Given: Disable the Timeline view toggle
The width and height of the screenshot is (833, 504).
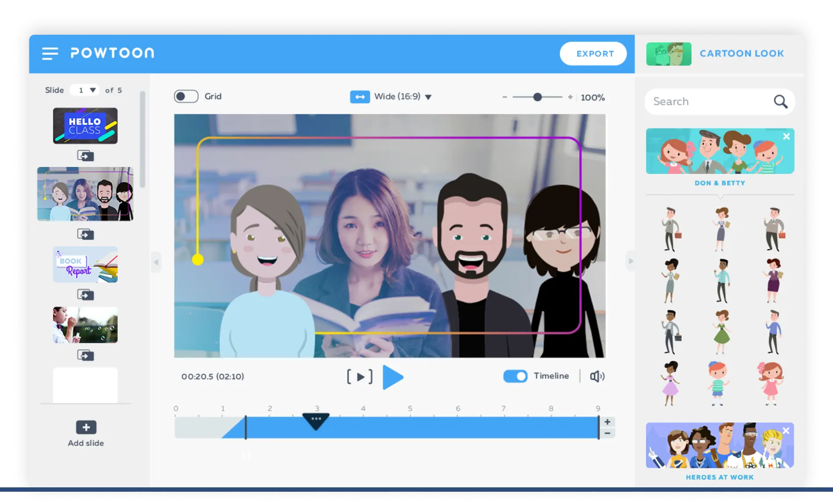Looking at the screenshot, I should click(x=515, y=376).
